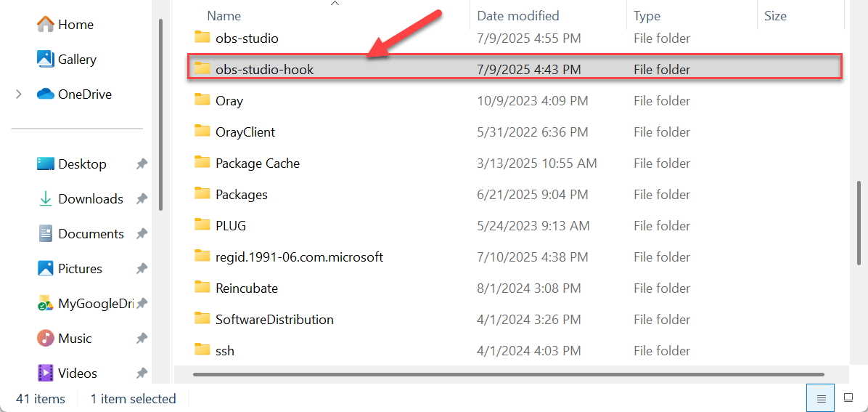Switch to details view layout
Image resolution: width=868 pixels, height=412 pixels.
(822, 398)
